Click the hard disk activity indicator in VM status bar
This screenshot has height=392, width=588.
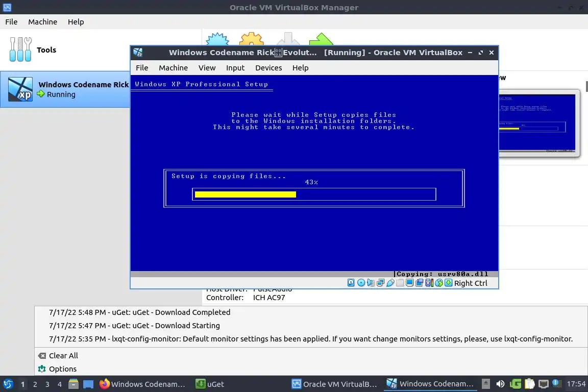tap(351, 283)
